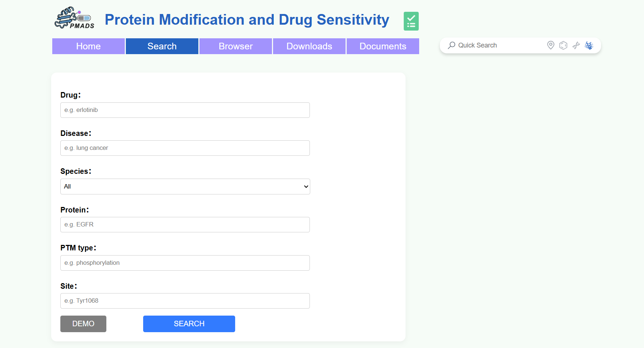Click the green checklist icon

click(411, 21)
